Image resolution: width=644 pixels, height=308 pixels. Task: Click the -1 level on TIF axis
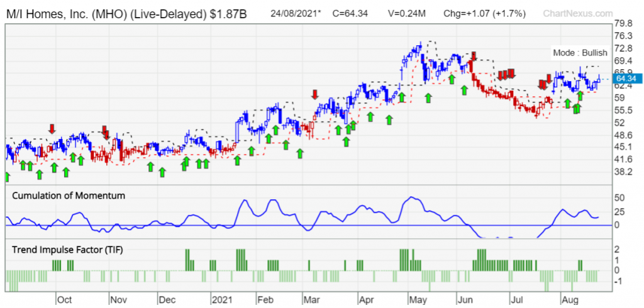coord(619,282)
